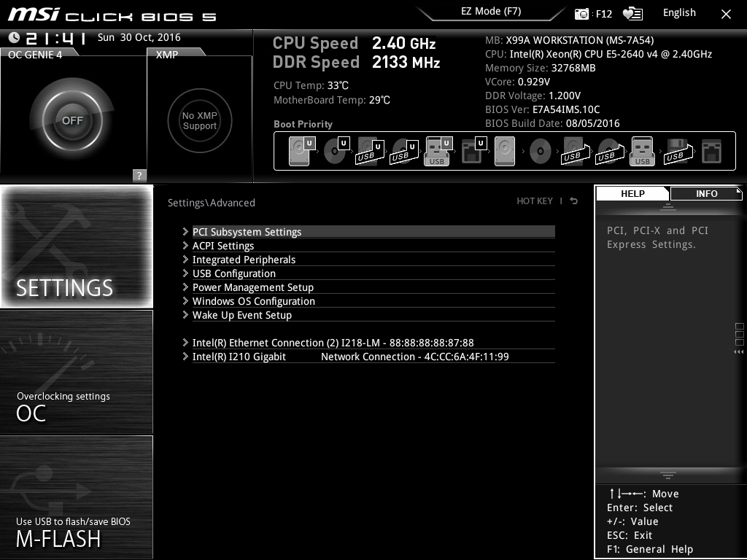Close the BIOS with the X button

click(726, 15)
